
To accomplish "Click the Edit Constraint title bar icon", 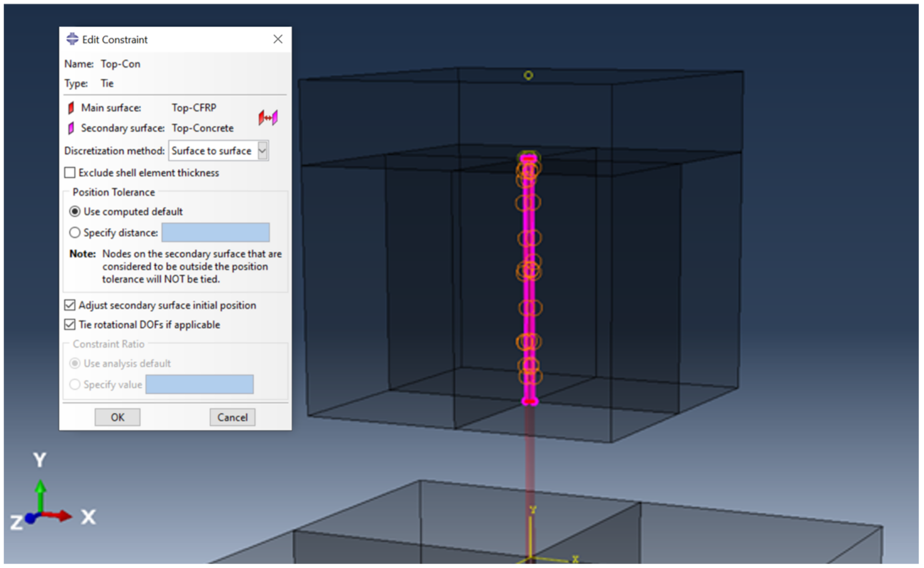I will (72, 39).
